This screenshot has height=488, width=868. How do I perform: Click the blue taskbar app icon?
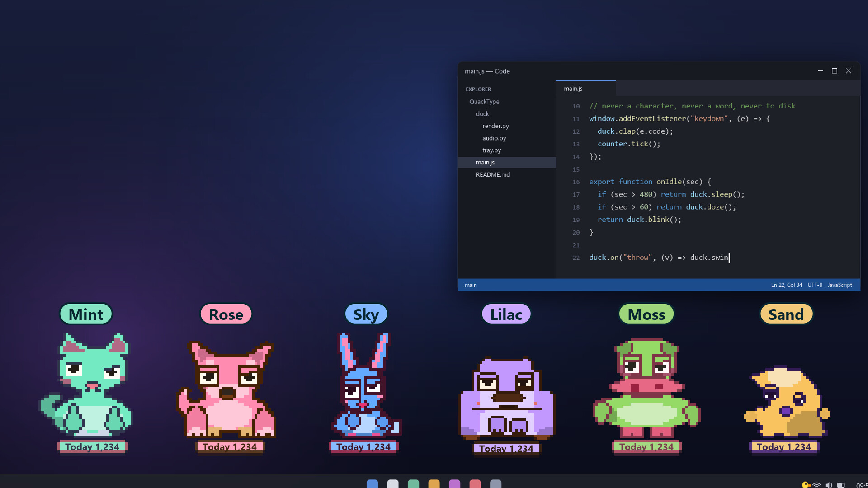tap(372, 484)
